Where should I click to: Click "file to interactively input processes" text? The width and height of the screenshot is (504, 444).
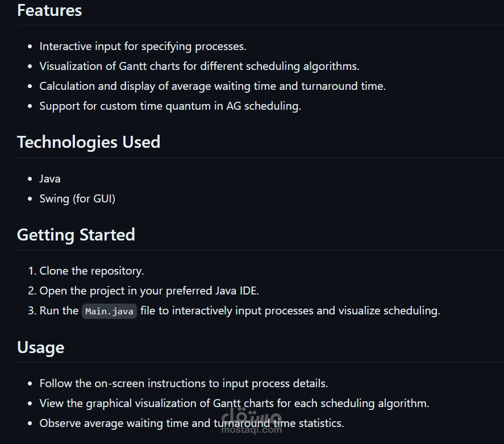tap(290, 310)
